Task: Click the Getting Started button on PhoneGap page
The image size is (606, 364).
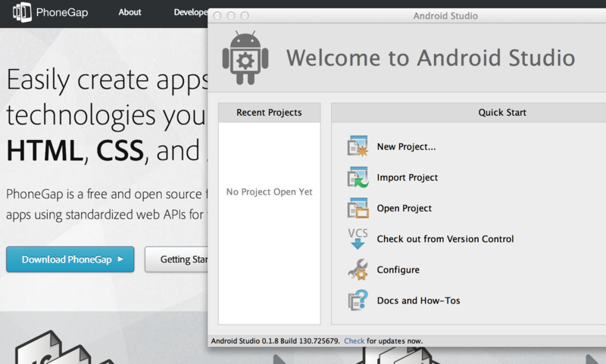Action: [x=176, y=260]
